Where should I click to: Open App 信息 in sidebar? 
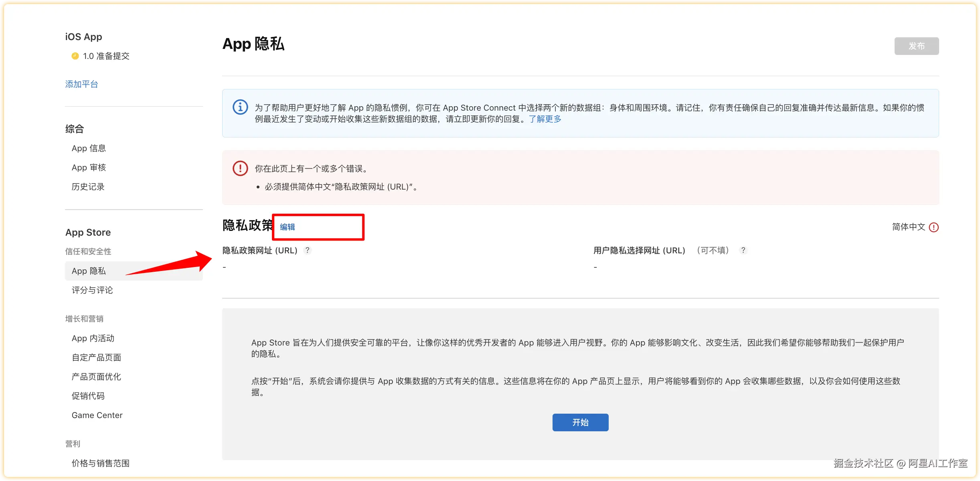tap(89, 148)
